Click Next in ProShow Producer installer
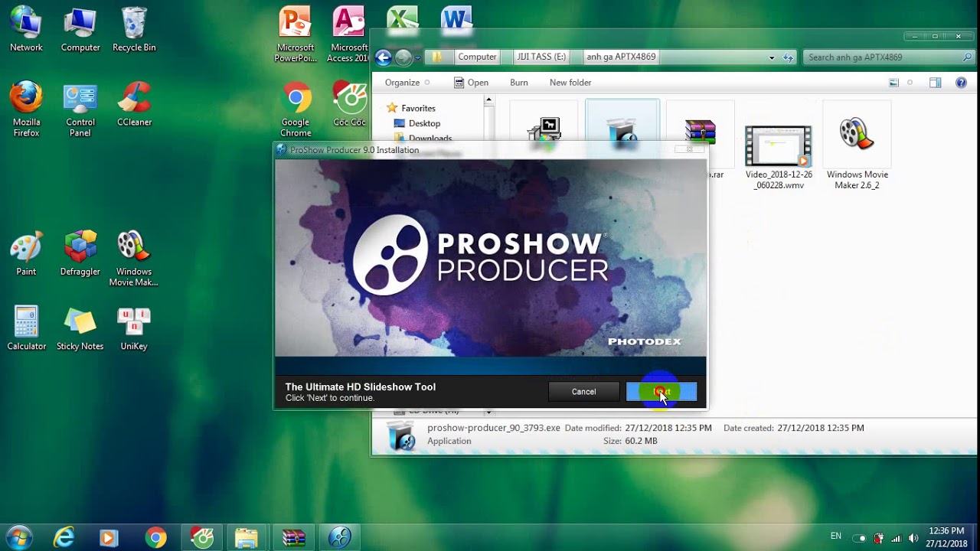Screen dimensions: 980x551 coord(661,392)
